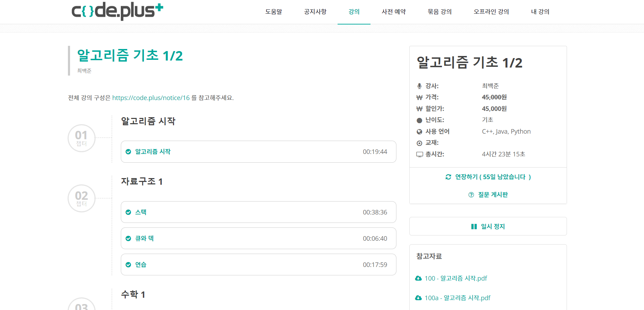
Task: Click instructor name 최백준 under the title
Action: coord(84,71)
